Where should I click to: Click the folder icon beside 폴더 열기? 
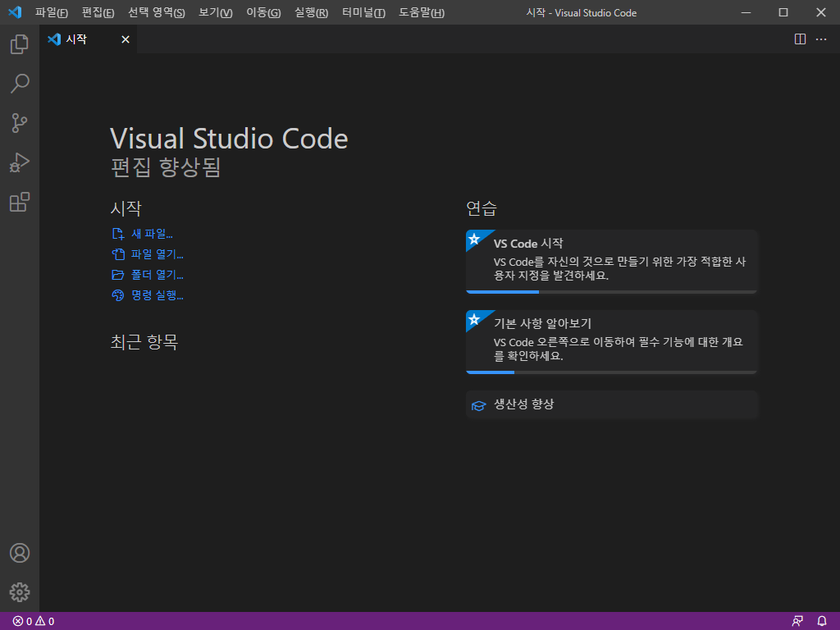tap(118, 275)
